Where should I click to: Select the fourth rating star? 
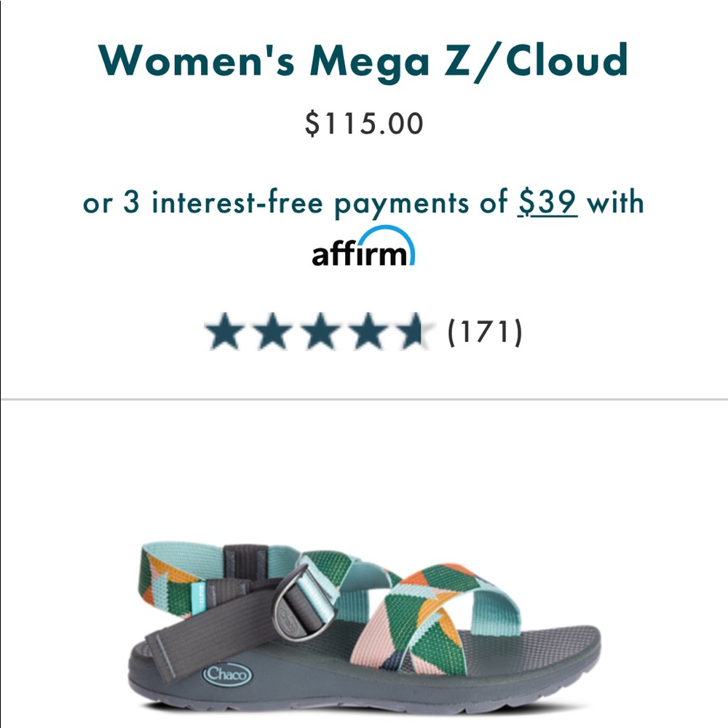(368, 331)
